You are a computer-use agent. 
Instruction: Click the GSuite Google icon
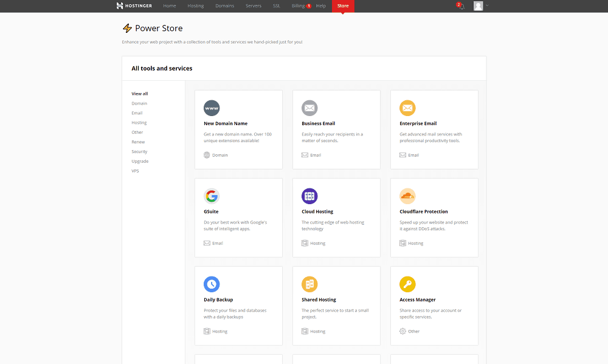212,196
